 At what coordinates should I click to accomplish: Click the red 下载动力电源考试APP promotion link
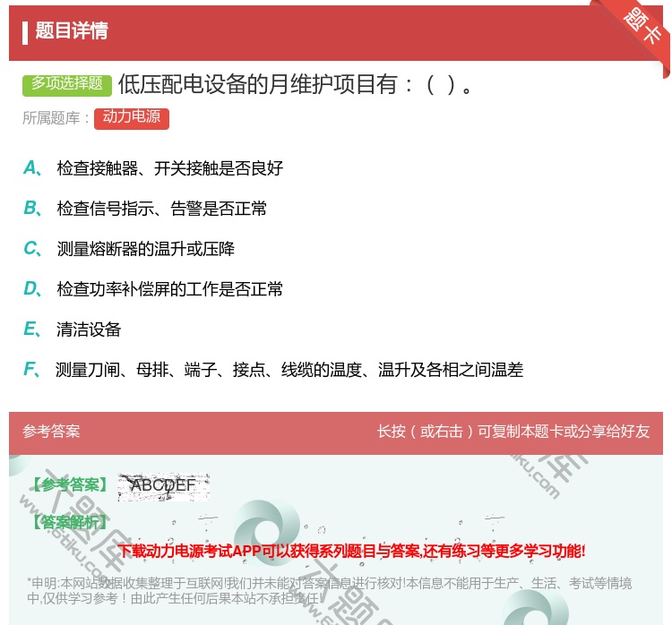[x=351, y=551]
